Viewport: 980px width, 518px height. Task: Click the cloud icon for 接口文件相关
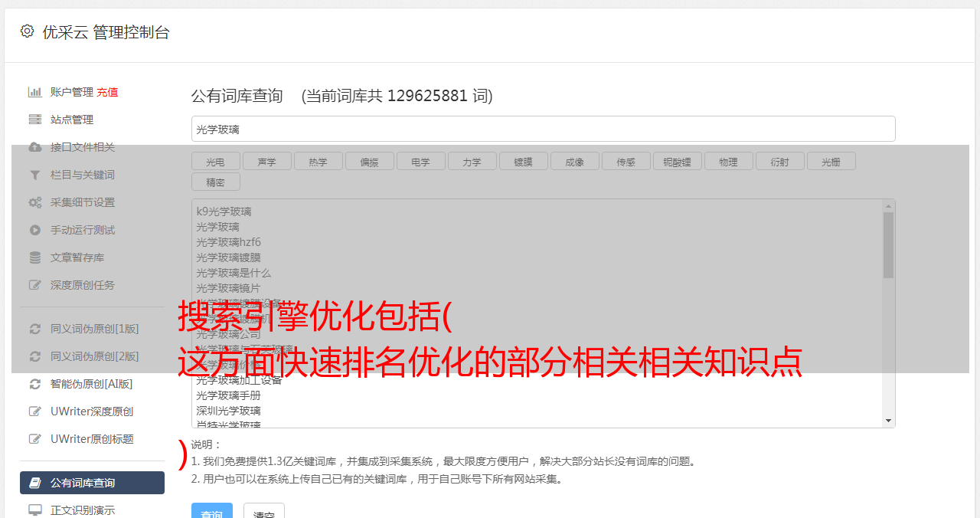[34, 147]
